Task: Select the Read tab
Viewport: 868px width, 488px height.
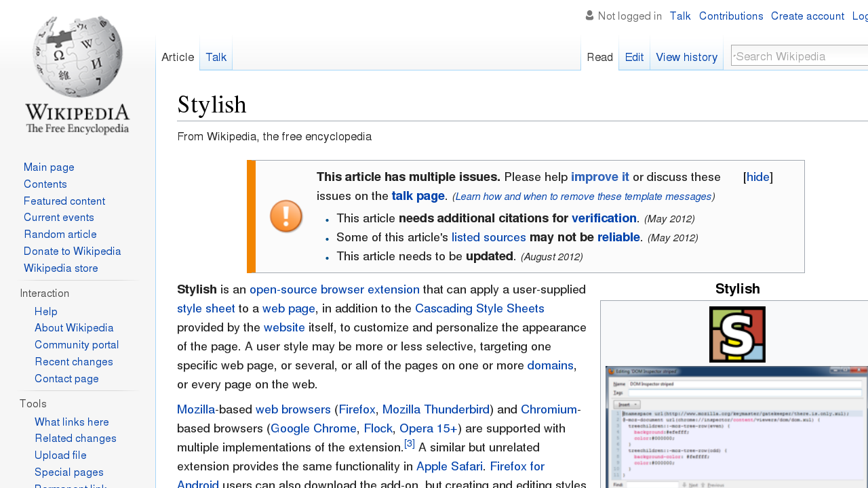Action: coord(599,57)
